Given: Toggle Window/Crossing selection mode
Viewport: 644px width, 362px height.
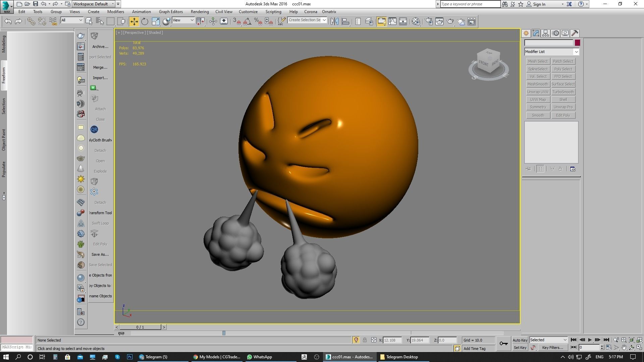Looking at the screenshot, I should [x=122, y=21].
